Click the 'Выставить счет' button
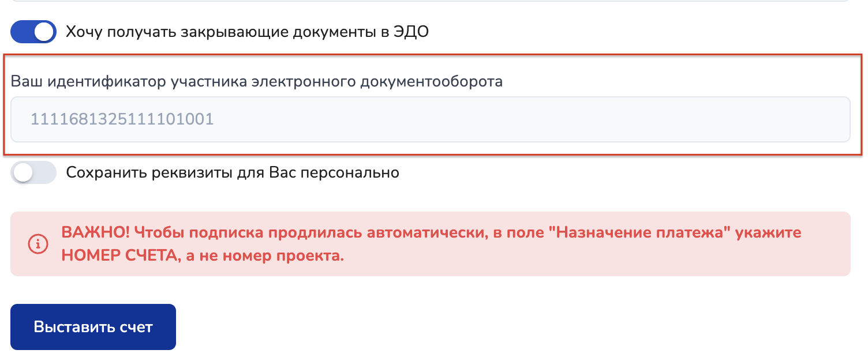The image size is (868, 361). pos(93,327)
